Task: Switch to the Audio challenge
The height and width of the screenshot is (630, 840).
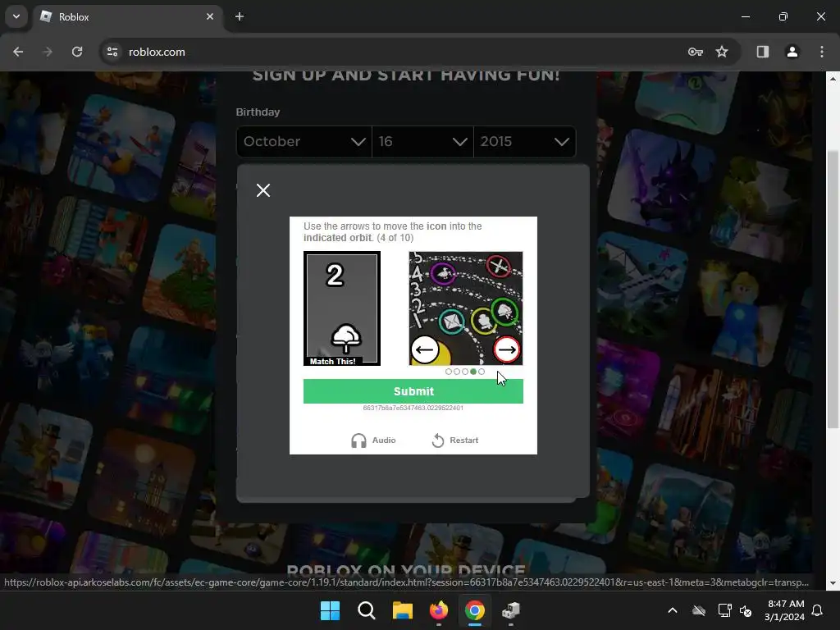Action: point(373,441)
